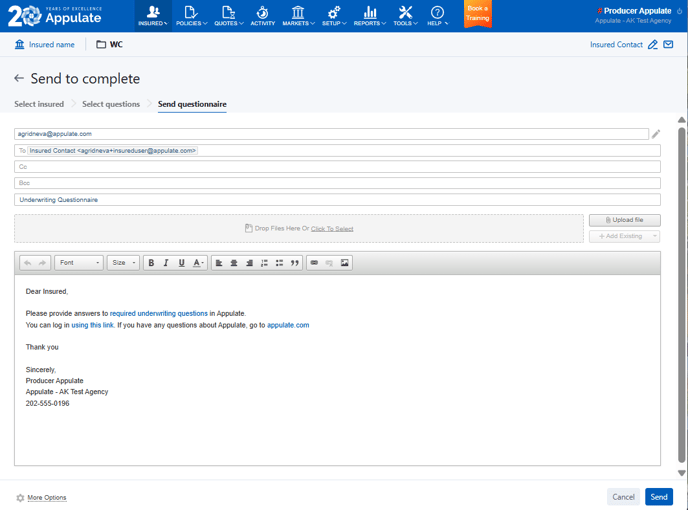
Task: Switch to Select insured step
Action: tap(39, 104)
